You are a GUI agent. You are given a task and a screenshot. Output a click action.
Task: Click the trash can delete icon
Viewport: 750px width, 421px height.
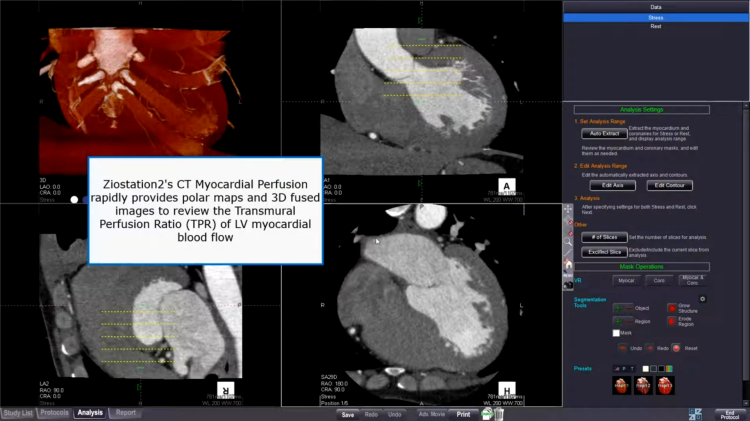pos(498,414)
